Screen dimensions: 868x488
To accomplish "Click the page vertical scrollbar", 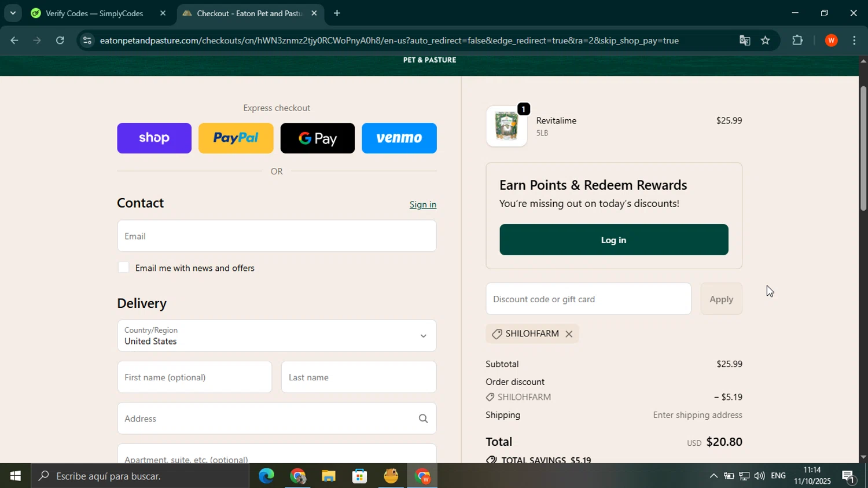I will click(x=863, y=148).
